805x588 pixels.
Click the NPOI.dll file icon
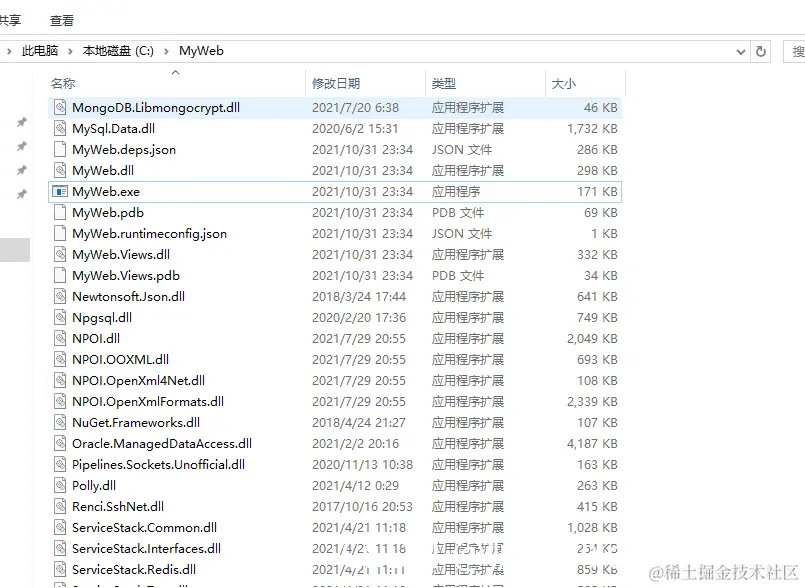click(60, 338)
